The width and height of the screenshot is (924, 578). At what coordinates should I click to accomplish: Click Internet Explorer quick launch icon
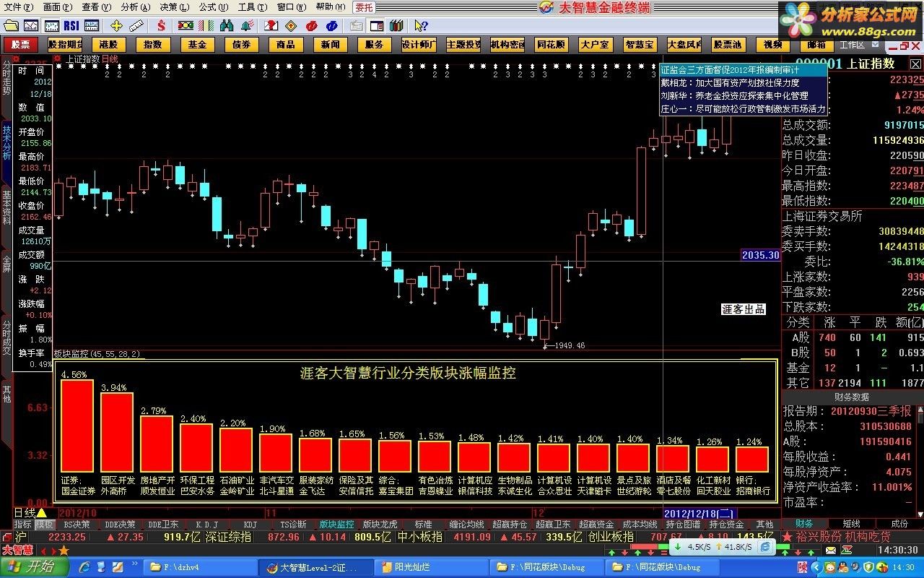(84, 567)
